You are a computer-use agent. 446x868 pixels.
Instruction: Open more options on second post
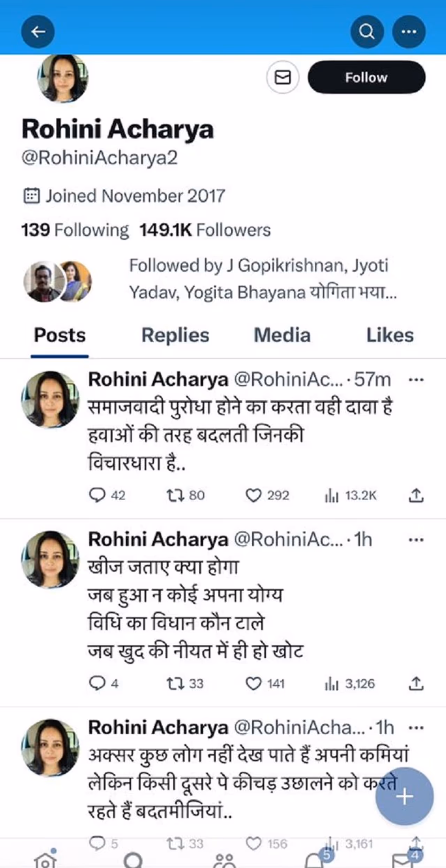pyautogui.click(x=416, y=540)
